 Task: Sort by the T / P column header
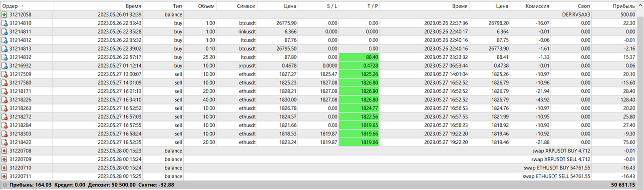[359, 6]
